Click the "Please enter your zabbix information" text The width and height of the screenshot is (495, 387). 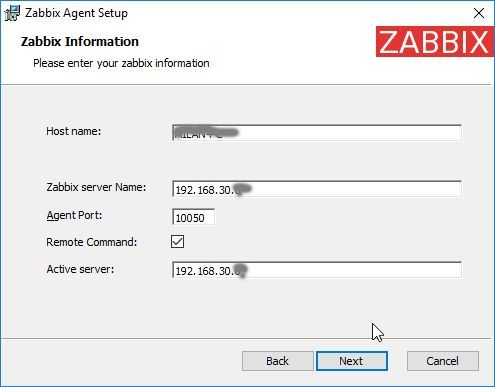click(121, 63)
